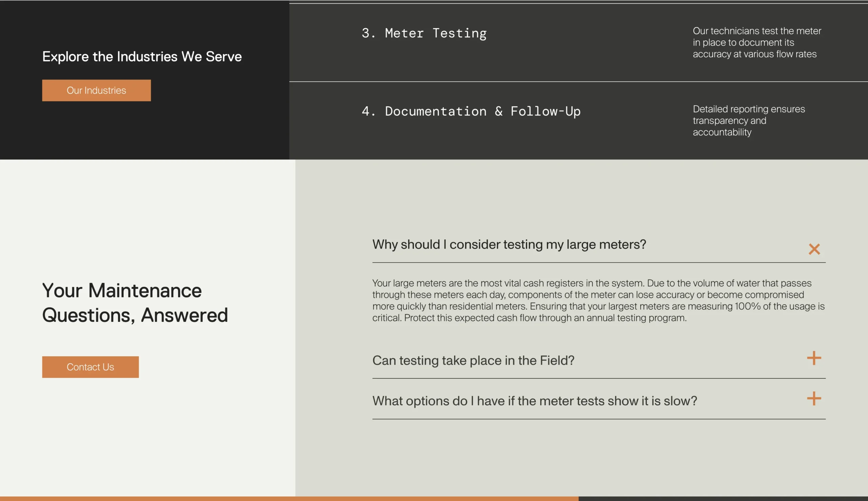The width and height of the screenshot is (868, 501).
Task: Expand 'Can testing take place in the Field?'
Action: point(473,360)
